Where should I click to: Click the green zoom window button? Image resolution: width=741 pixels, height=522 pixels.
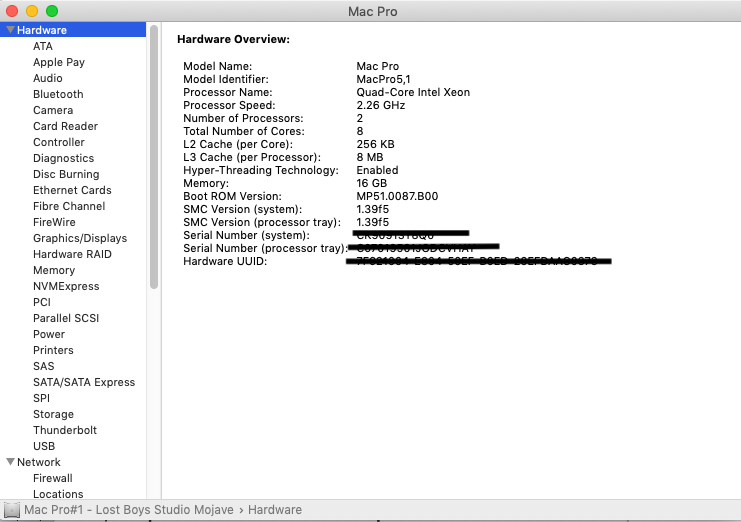pyautogui.click(x=52, y=11)
